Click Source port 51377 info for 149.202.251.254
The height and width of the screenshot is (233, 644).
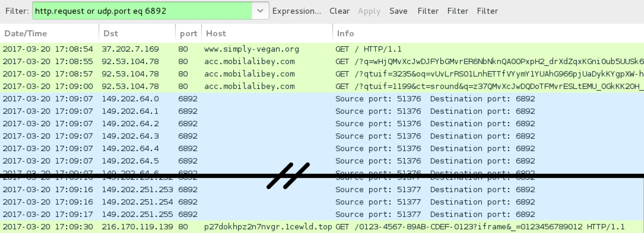coord(435,202)
